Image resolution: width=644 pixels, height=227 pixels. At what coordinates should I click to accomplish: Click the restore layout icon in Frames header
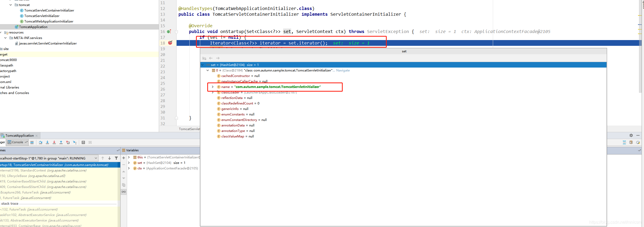click(x=118, y=150)
